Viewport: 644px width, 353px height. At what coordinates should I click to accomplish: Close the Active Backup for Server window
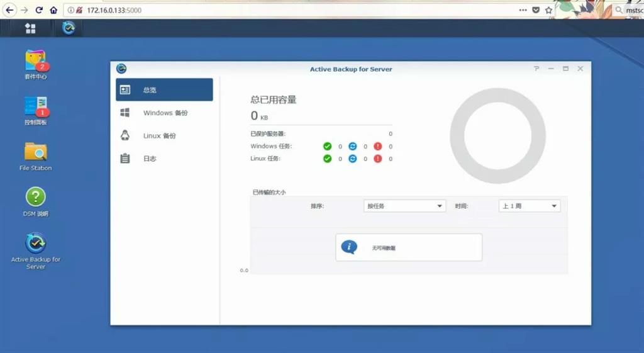[x=580, y=69]
